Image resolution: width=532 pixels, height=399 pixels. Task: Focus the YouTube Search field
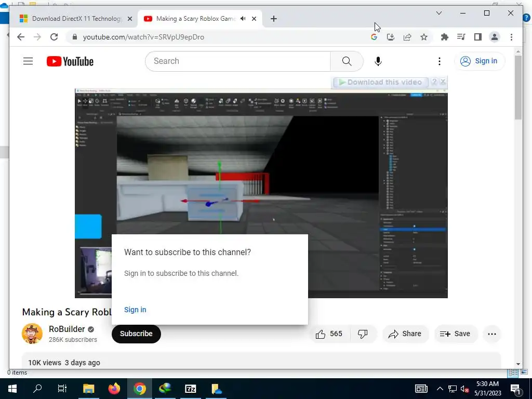coord(238,61)
